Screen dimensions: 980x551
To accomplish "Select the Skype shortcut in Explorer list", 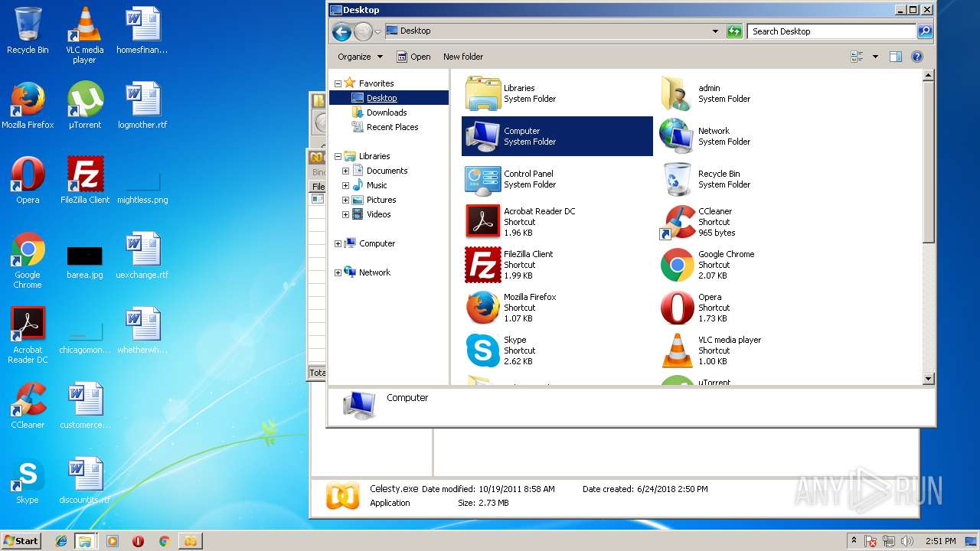I will coord(557,350).
